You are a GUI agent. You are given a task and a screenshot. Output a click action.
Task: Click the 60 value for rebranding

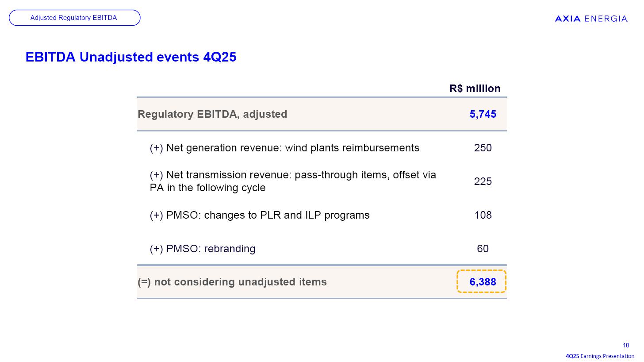click(x=483, y=249)
